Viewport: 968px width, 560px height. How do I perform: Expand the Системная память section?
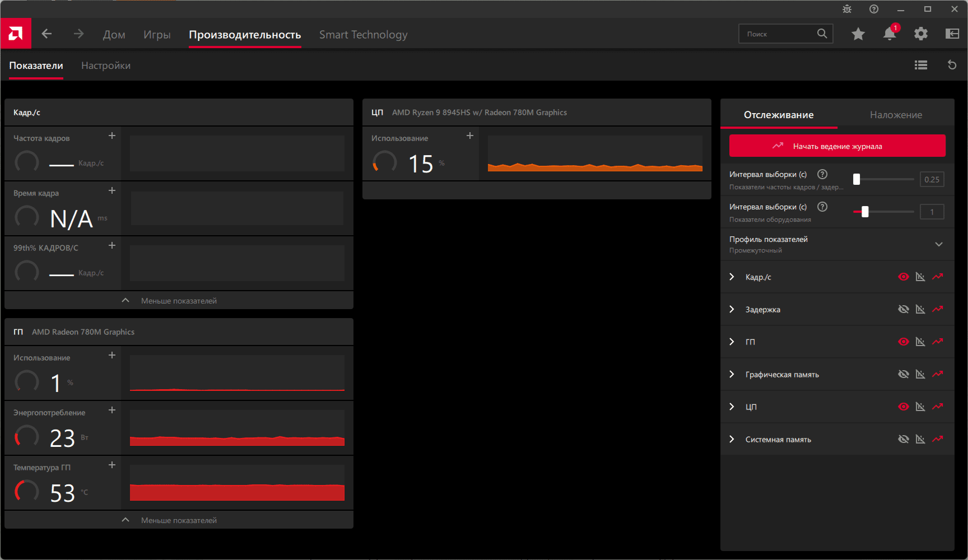[732, 439]
